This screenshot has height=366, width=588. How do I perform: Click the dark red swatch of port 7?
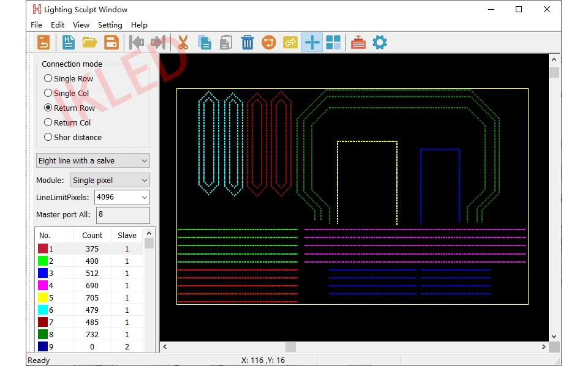click(x=43, y=322)
